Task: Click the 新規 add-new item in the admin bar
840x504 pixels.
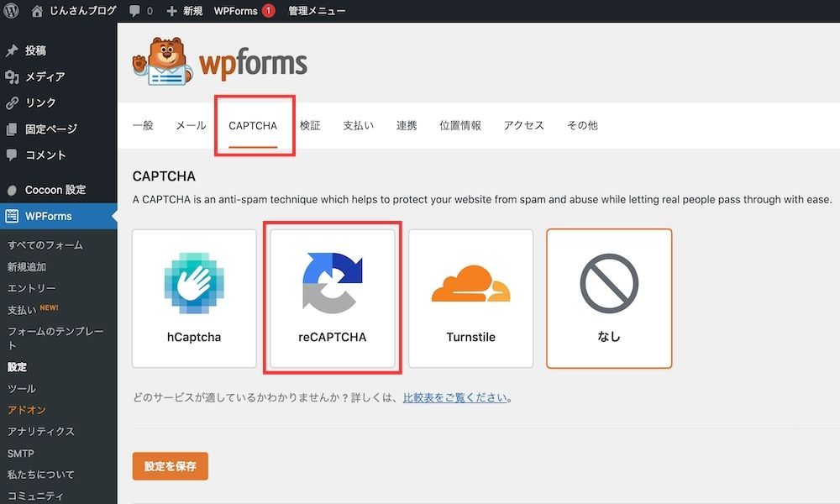Action: [x=184, y=11]
